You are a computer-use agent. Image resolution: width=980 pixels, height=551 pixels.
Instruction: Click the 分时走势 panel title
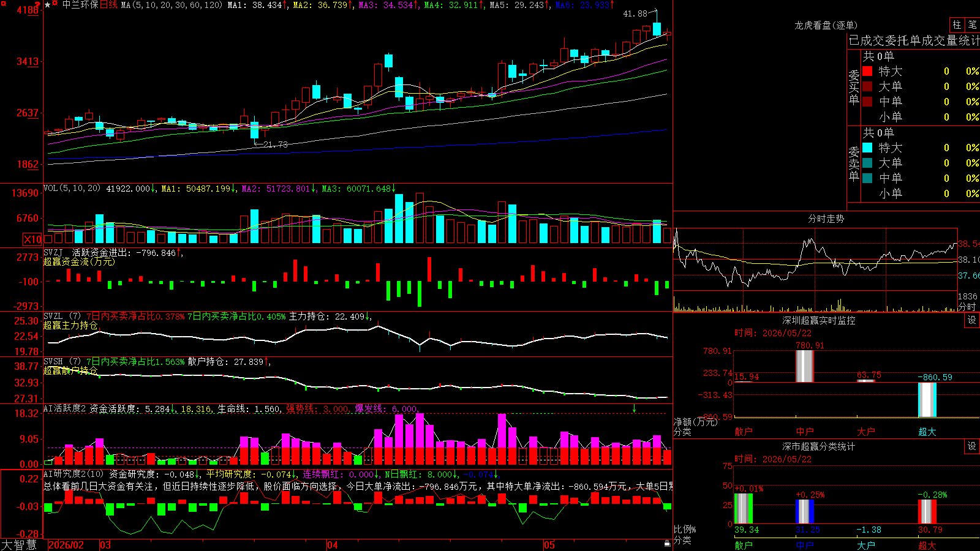(x=826, y=219)
